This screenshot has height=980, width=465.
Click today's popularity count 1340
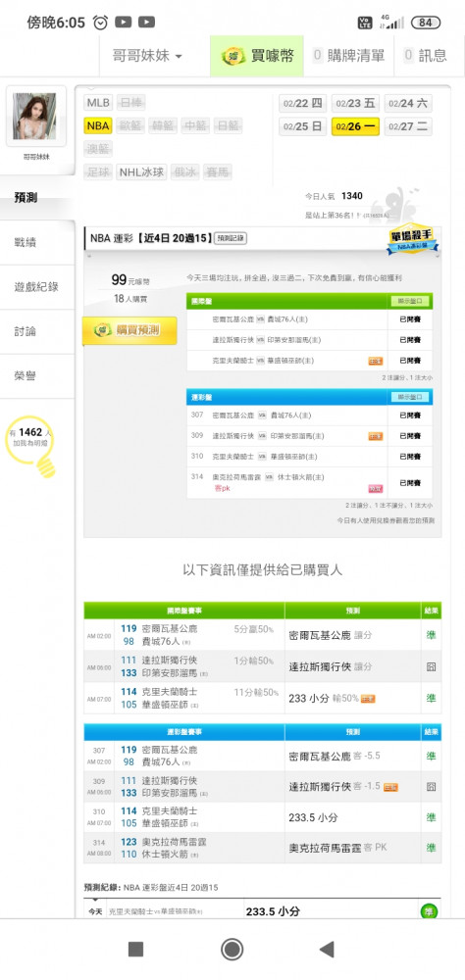[352, 196]
